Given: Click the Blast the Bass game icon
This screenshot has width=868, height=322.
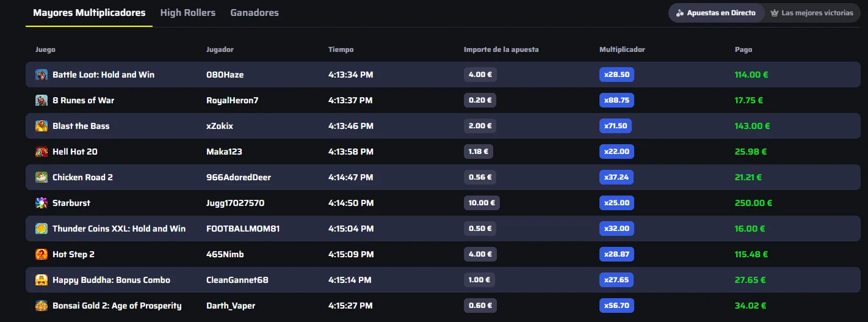Looking at the screenshot, I should (42, 126).
